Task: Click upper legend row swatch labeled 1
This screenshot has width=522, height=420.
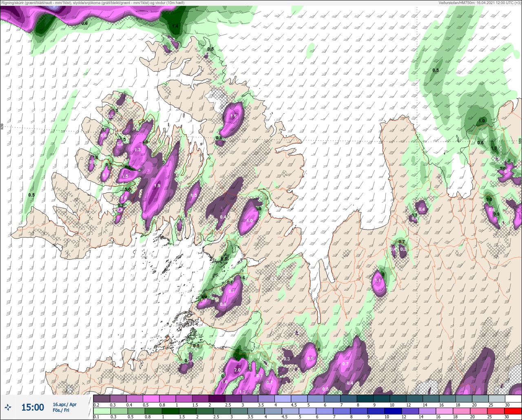Action: (184, 398)
